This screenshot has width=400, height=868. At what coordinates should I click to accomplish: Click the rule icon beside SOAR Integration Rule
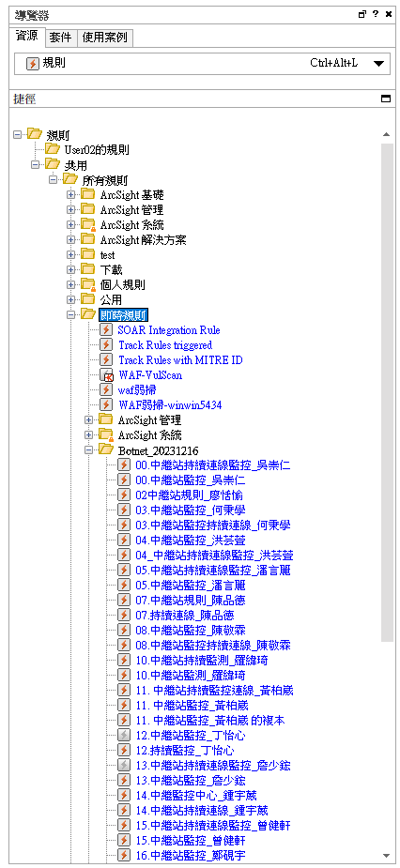pos(106,330)
